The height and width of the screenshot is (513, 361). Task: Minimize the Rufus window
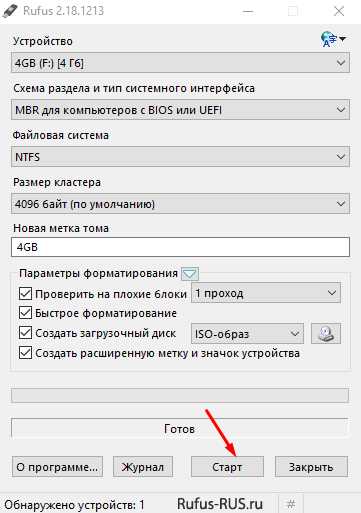coord(248,11)
